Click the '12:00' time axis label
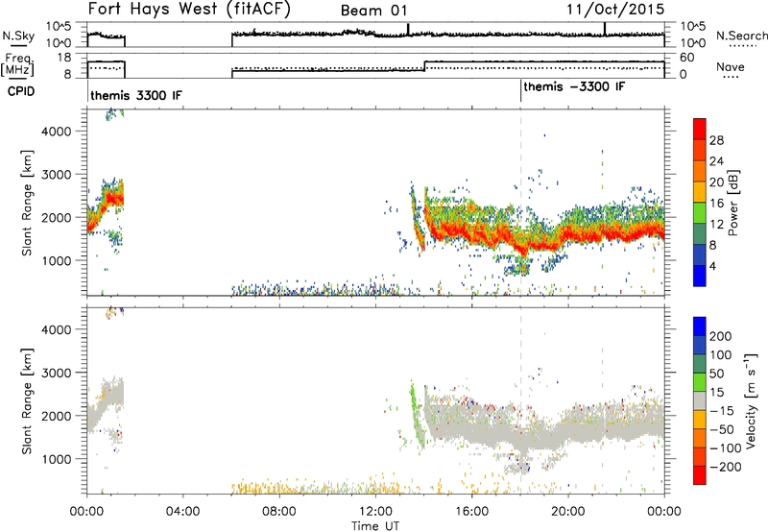This screenshot has width=768, height=532. pyautogui.click(x=375, y=512)
